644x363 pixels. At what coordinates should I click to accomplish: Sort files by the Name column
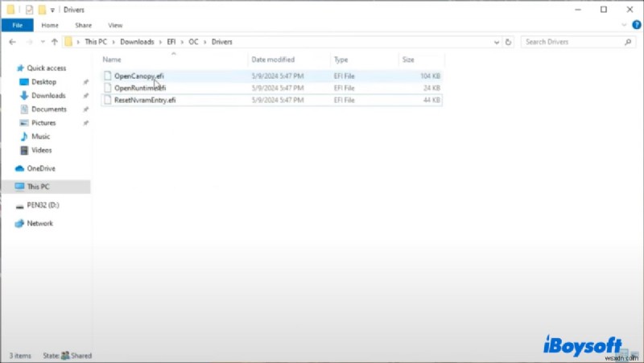click(112, 60)
